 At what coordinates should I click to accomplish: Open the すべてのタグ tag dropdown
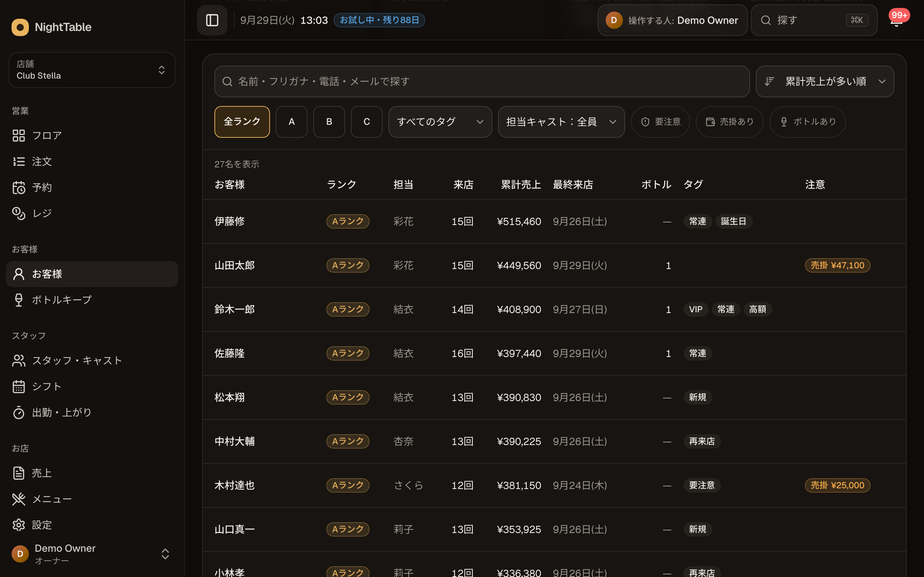coord(440,122)
